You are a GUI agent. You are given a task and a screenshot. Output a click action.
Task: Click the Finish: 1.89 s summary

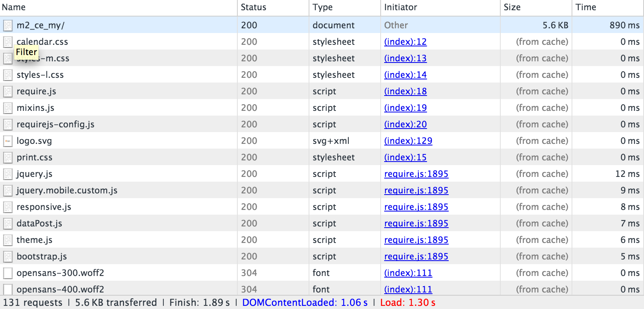tap(200, 302)
